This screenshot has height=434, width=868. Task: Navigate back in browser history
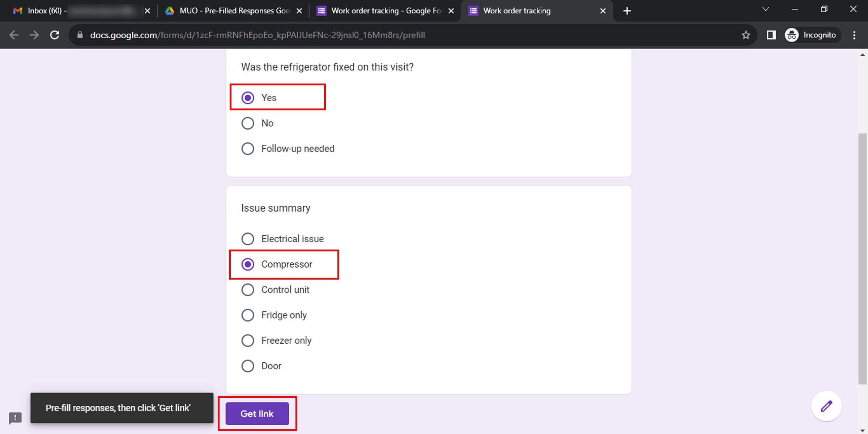click(14, 35)
